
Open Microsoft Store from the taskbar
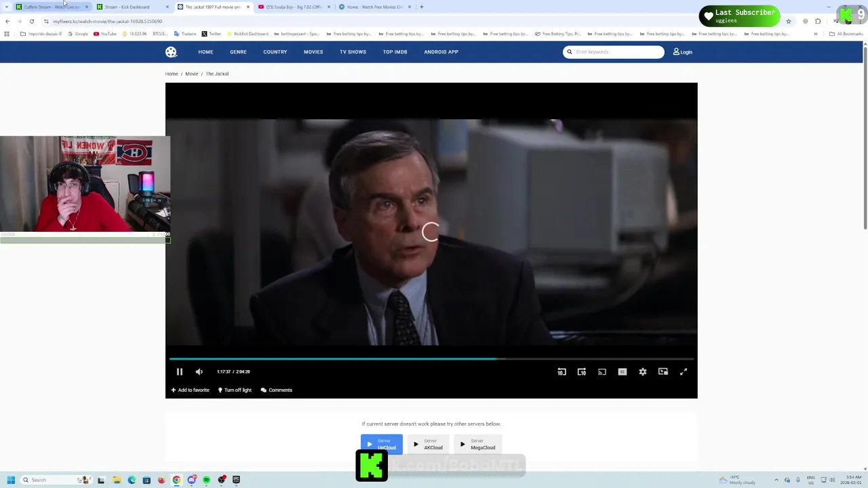[146, 480]
